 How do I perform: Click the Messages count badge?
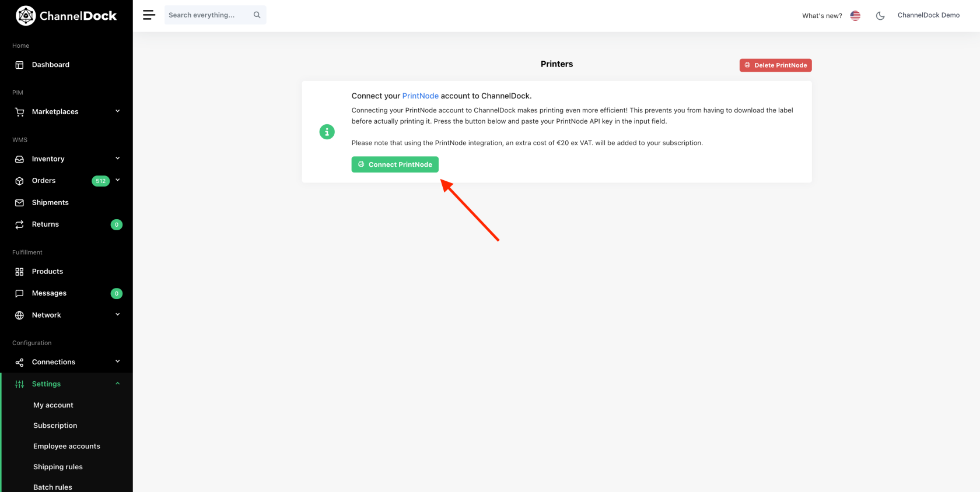(x=117, y=294)
